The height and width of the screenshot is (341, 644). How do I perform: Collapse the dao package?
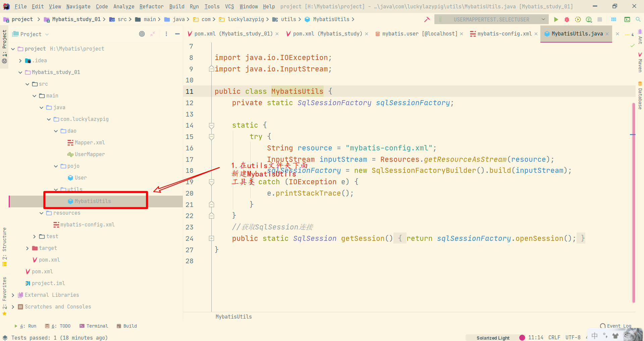point(56,131)
